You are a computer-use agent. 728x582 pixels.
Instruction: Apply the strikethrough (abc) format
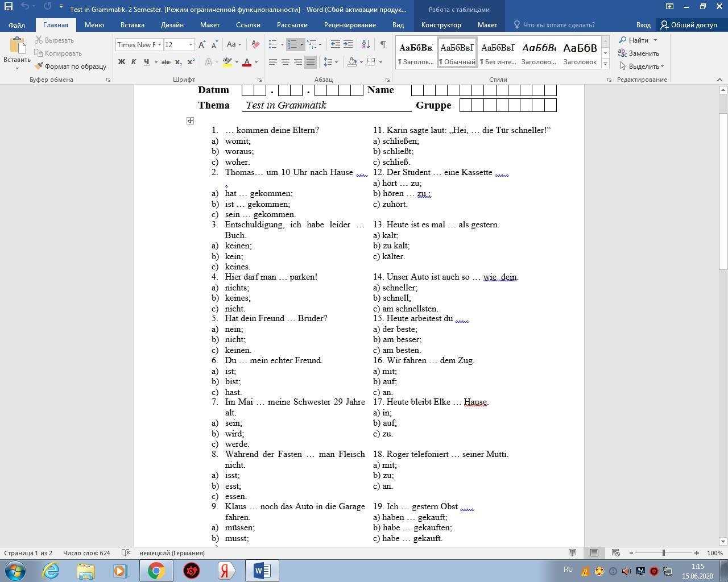166,62
